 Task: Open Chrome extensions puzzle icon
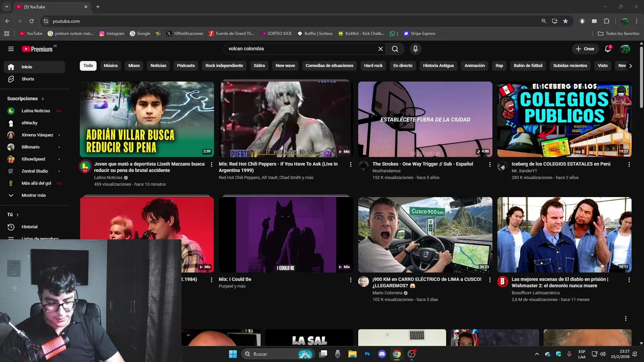tap(606, 21)
